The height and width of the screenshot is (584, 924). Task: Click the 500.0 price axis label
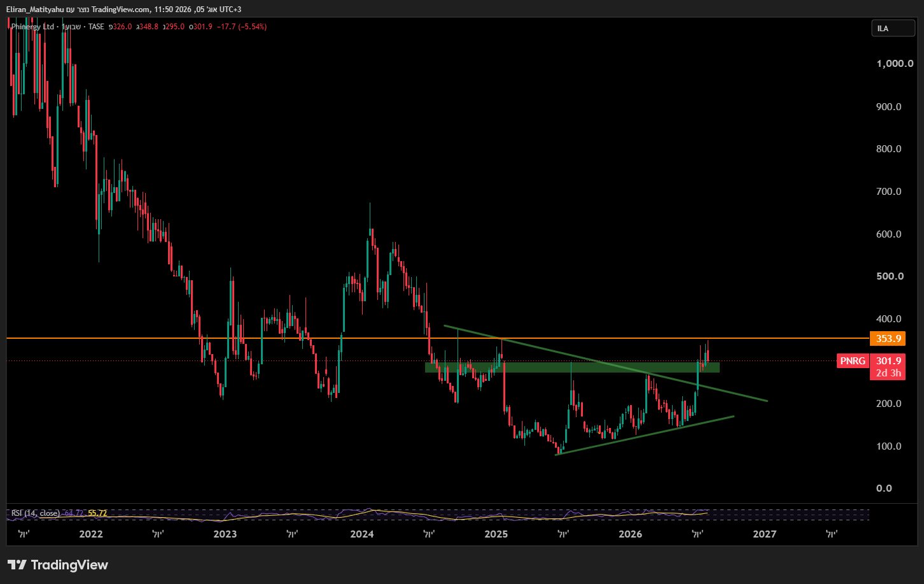point(889,276)
